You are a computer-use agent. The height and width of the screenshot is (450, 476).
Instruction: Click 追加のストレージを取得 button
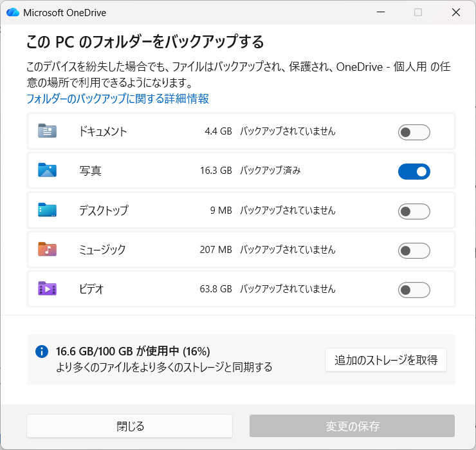(386, 359)
